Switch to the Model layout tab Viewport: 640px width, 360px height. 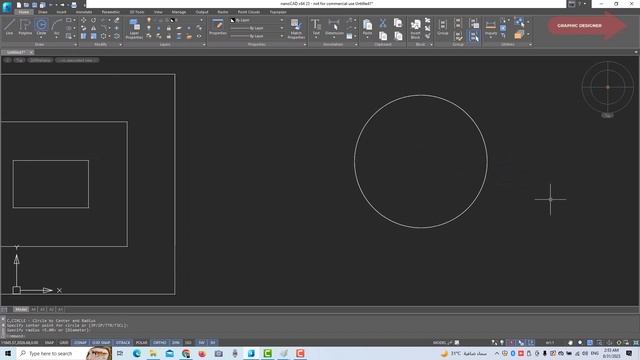[x=21, y=309]
